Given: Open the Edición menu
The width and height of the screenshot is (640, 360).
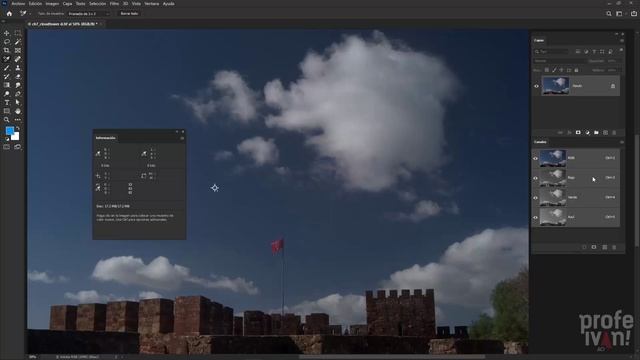Looking at the screenshot, I should point(35,4).
